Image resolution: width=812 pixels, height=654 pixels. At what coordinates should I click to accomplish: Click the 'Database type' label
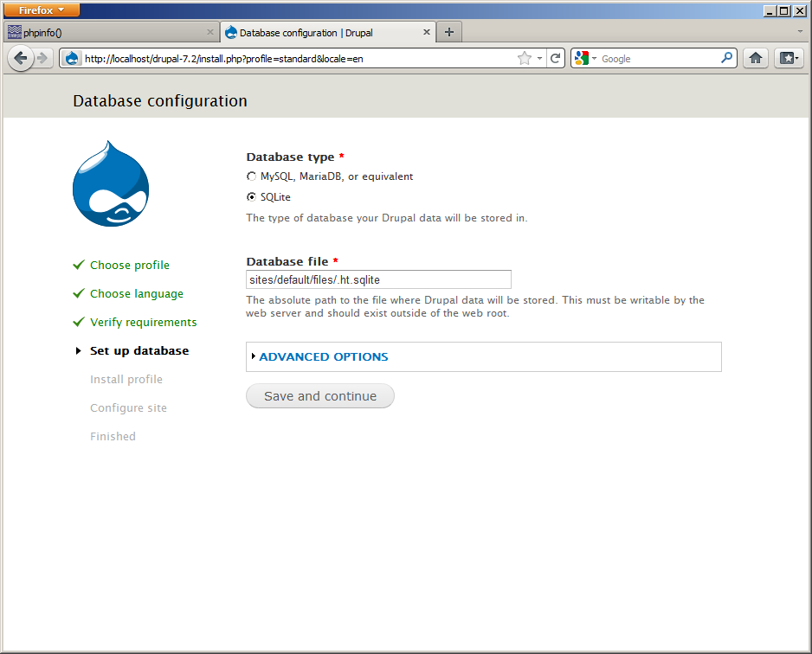point(291,157)
